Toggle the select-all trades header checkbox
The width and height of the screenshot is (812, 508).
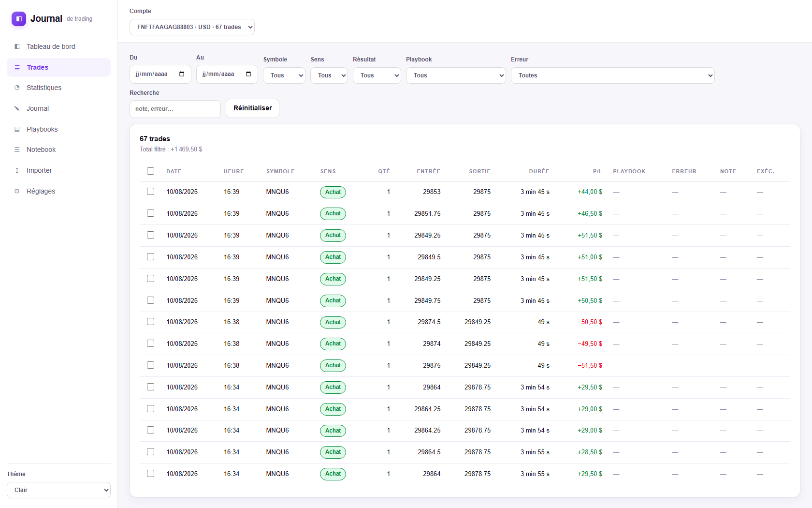[x=150, y=171]
